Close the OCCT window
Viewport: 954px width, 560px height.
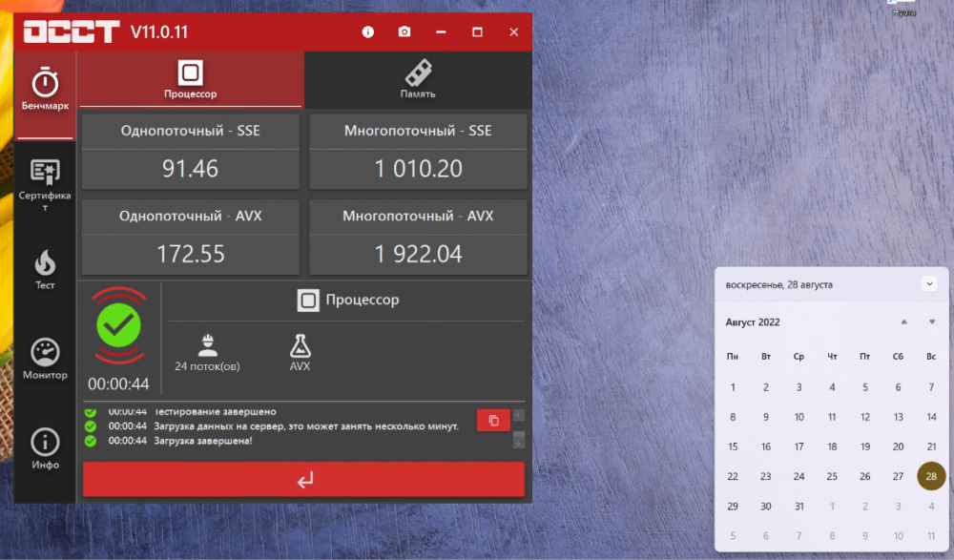coord(514,31)
